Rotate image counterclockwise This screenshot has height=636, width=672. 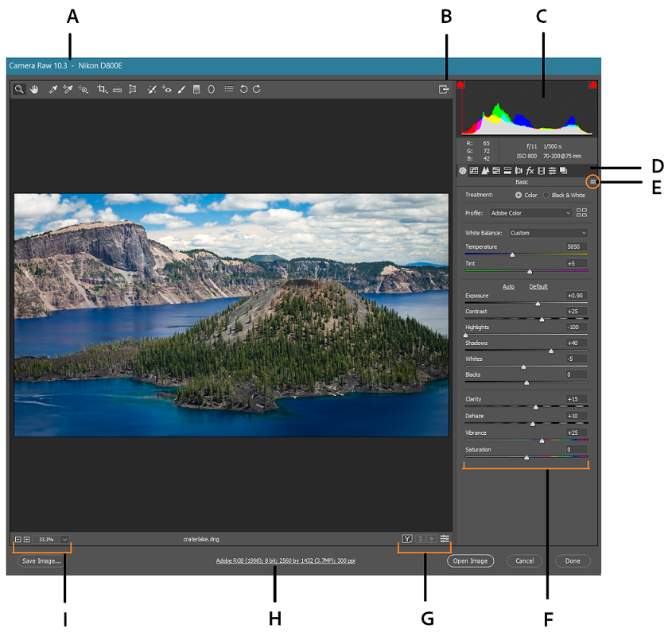click(243, 89)
